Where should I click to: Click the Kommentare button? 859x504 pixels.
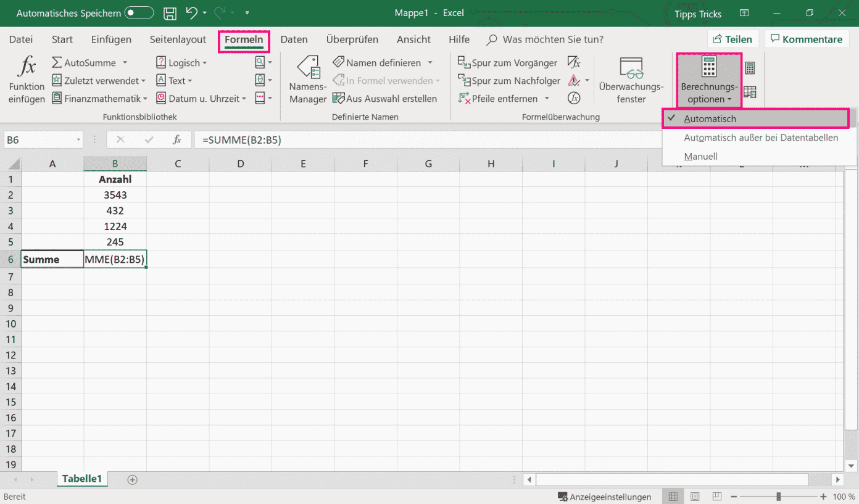[805, 39]
